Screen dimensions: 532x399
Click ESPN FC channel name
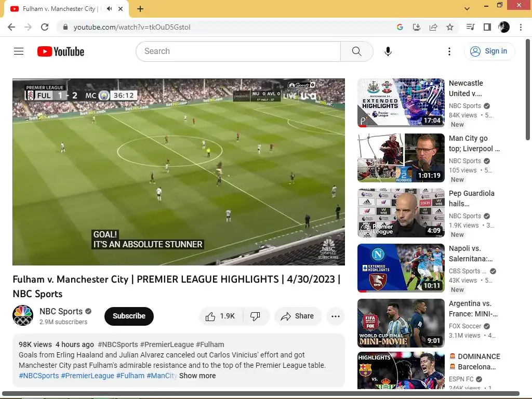(x=461, y=379)
